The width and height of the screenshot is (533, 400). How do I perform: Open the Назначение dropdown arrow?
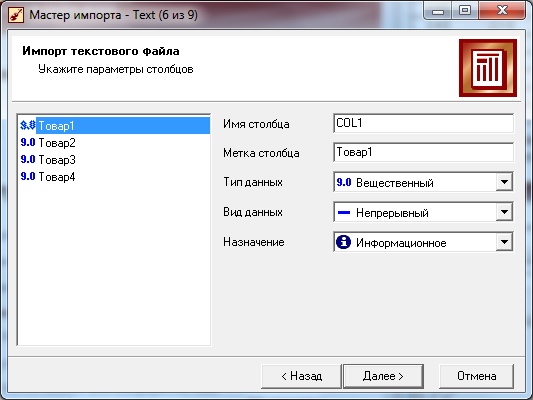coord(504,242)
